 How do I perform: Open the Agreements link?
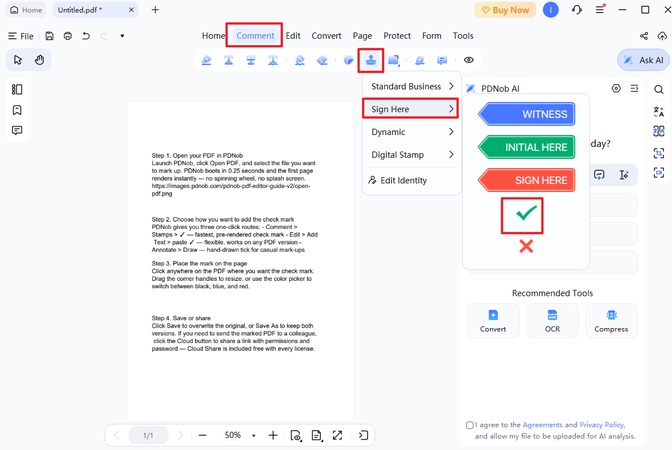542,425
